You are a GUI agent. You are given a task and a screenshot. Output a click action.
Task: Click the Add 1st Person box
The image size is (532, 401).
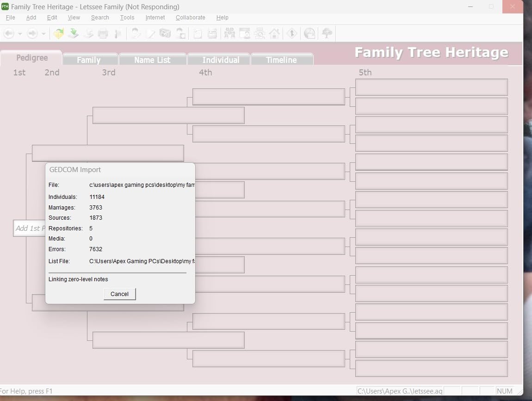pos(30,228)
